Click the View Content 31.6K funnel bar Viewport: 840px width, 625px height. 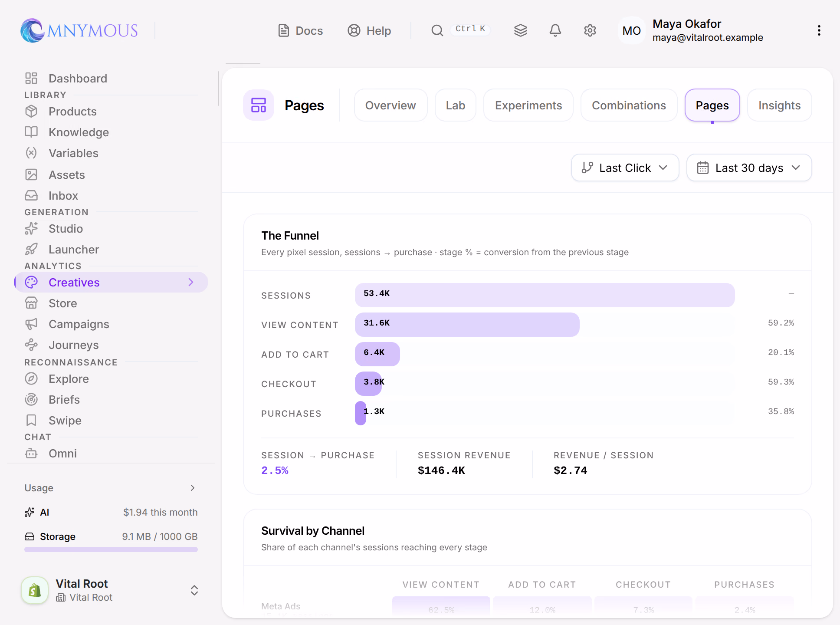[x=467, y=325]
